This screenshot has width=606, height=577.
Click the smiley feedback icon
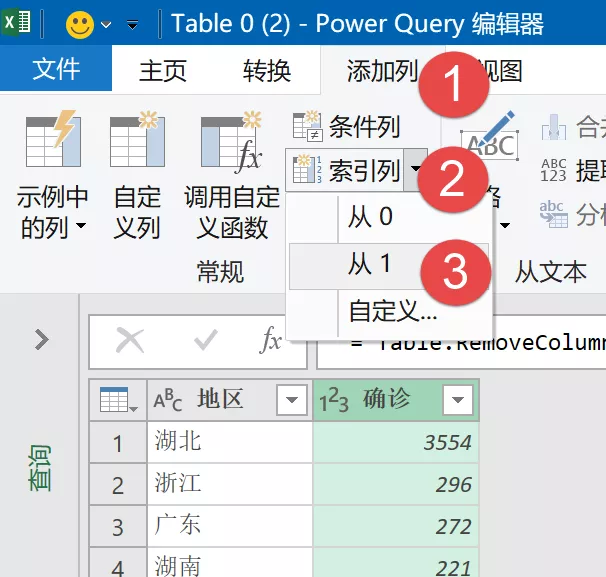[x=80, y=25]
